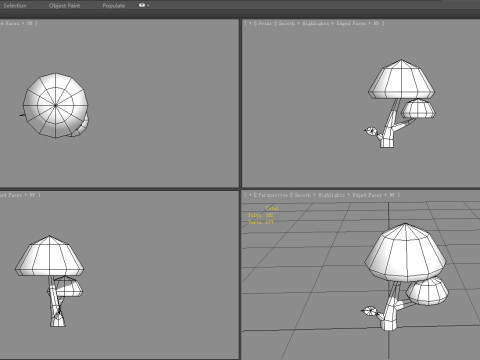Select the small flower object in Front viewport
This screenshot has width=480, height=360.
click(x=371, y=131)
